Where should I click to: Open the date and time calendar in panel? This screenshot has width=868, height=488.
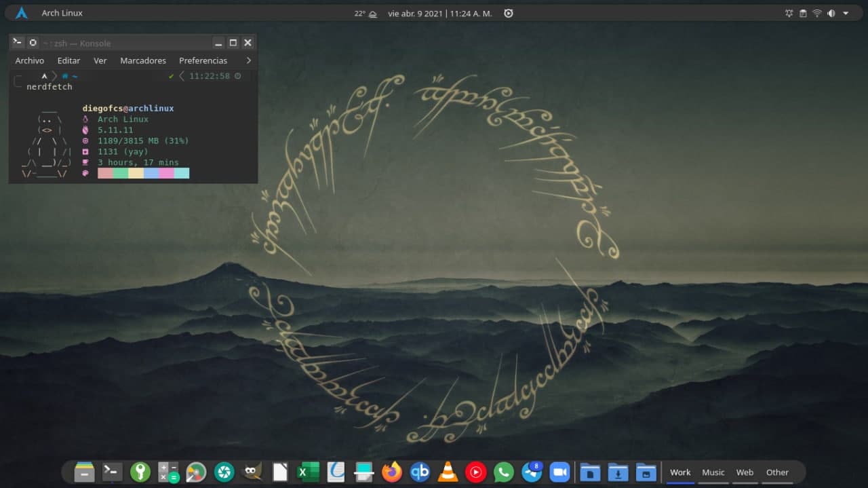point(439,14)
